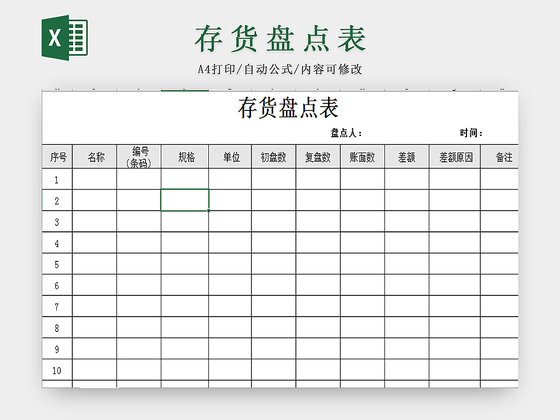Click the serial number 5 cell
Screen dimensions: 560x420
57,264
